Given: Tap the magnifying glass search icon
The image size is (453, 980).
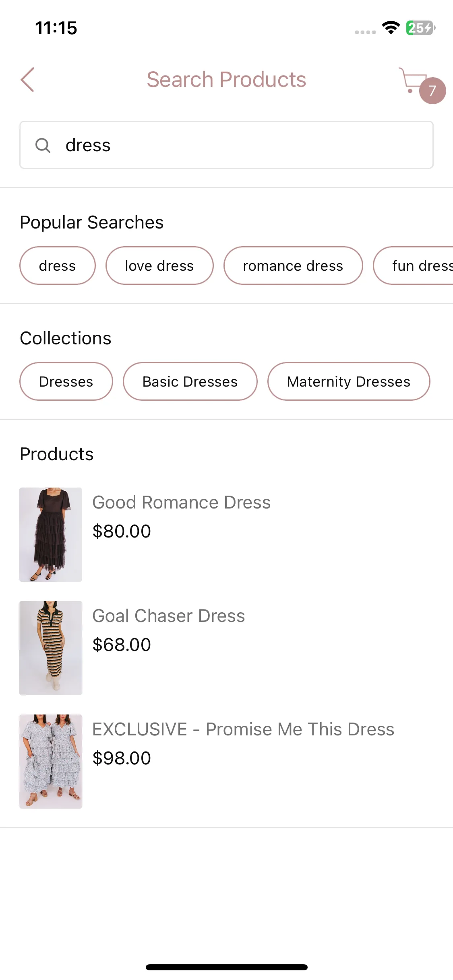Looking at the screenshot, I should tap(43, 145).
